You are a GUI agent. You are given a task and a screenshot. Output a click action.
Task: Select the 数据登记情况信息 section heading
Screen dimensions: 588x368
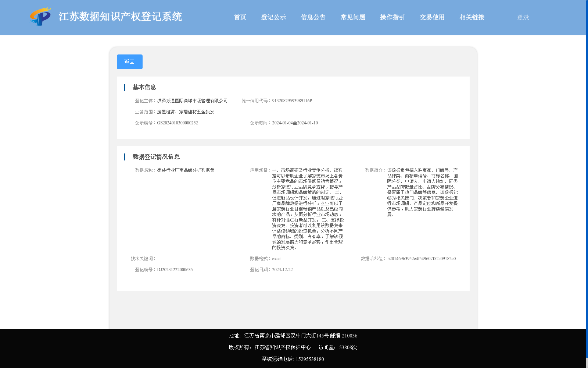(156, 157)
